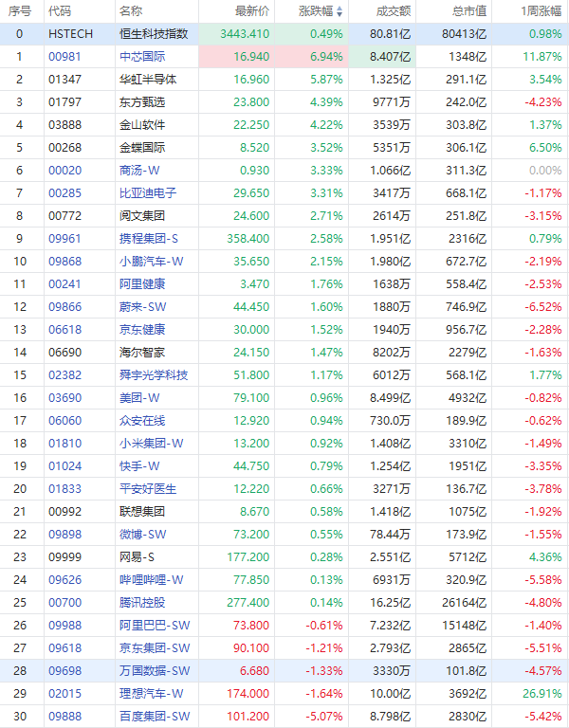Open 平安好医生 stock link
The image size is (569, 728).
pos(148,489)
